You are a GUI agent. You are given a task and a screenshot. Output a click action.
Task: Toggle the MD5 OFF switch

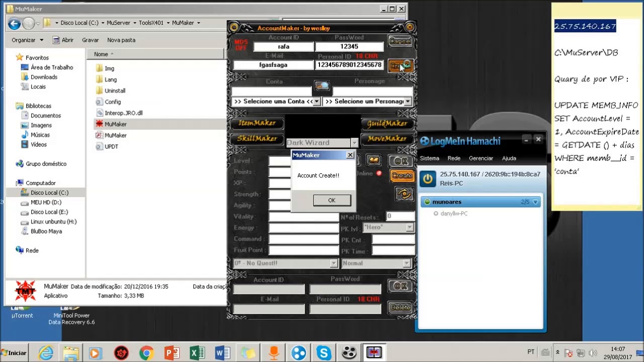pyautogui.click(x=242, y=45)
